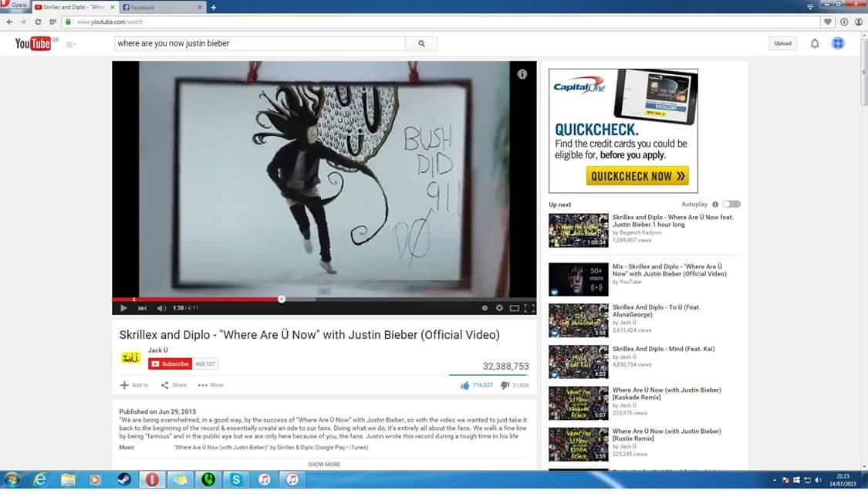Click the QUICKCHECK NOW ad button
This screenshot has height=494, width=868.
click(x=637, y=176)
